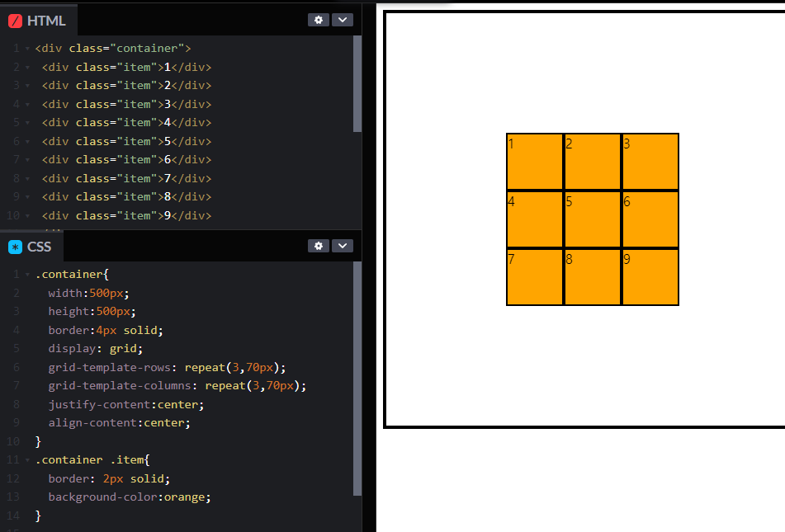
Task: Click align-content:center line
Action: (x=119, y=423)
